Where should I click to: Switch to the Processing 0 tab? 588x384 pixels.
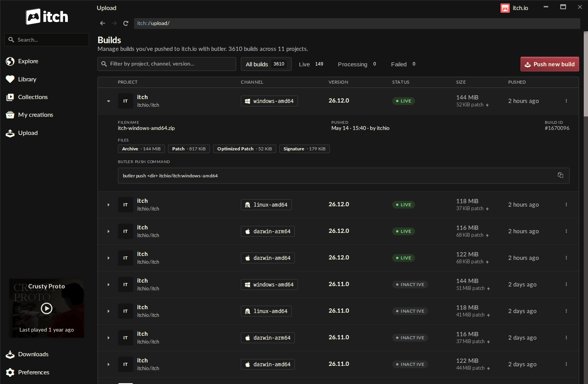click(357, 64)
